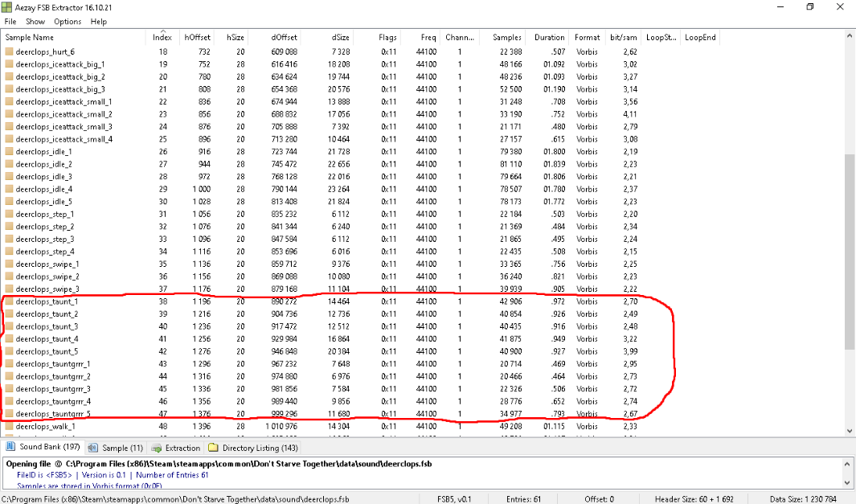Image resolution: width=856 pixels, height=504 pixels.
Task: Open the Options menu
Action: 68,22
